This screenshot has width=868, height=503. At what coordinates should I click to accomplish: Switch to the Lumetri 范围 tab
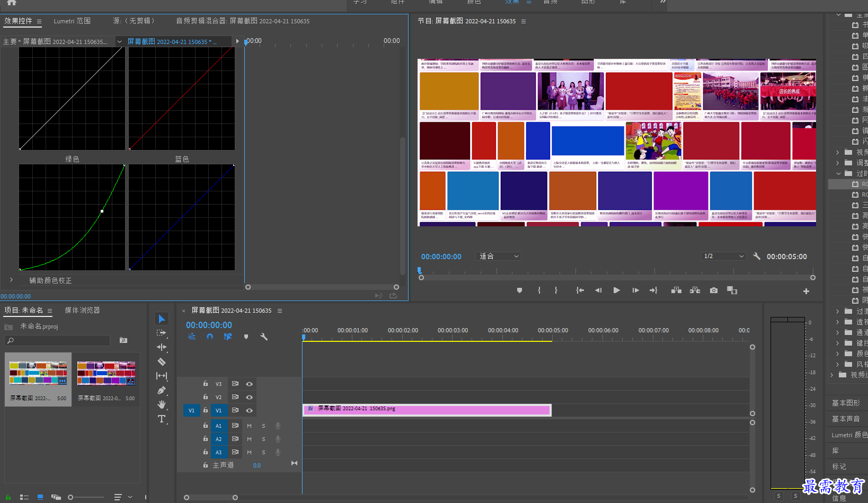[72, 21]
